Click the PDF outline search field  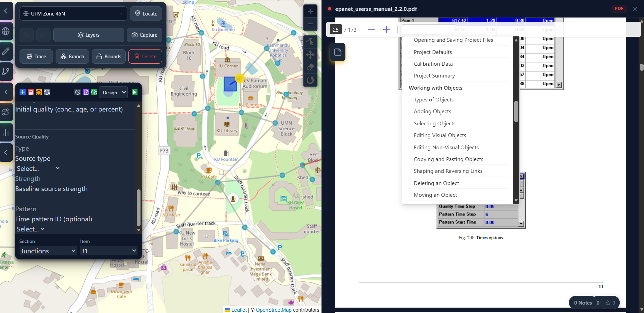(x=428, y=30)
